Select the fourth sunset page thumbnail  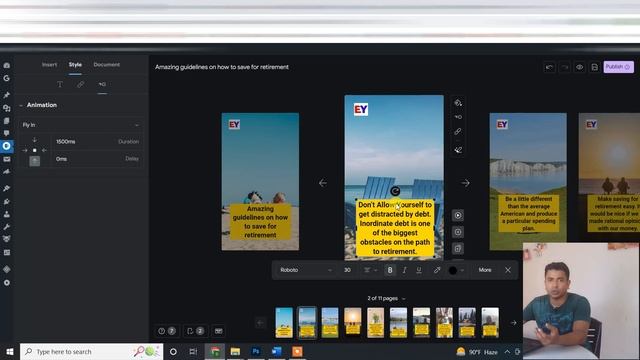pos(353,322)
